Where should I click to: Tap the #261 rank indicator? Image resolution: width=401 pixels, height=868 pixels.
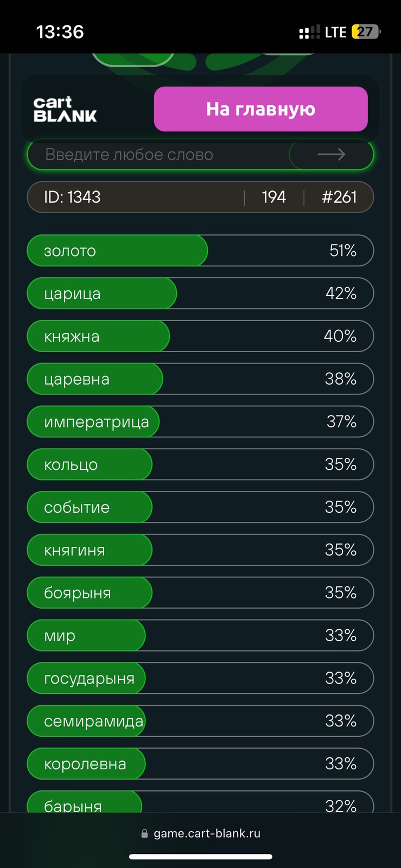(339, 197)
